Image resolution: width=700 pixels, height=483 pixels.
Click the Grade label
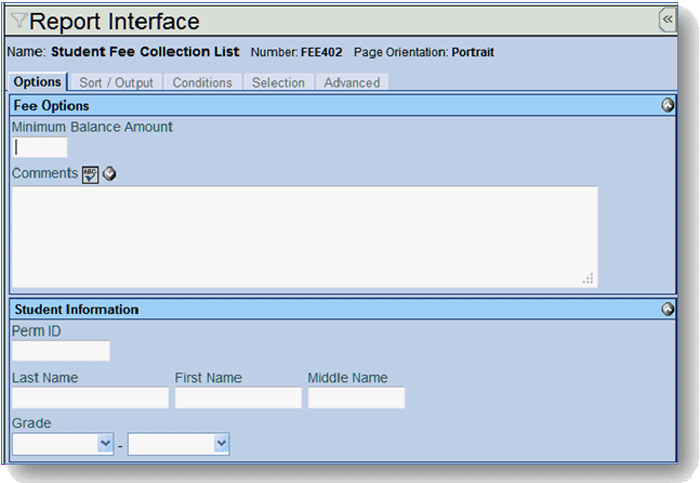(31, 423)
